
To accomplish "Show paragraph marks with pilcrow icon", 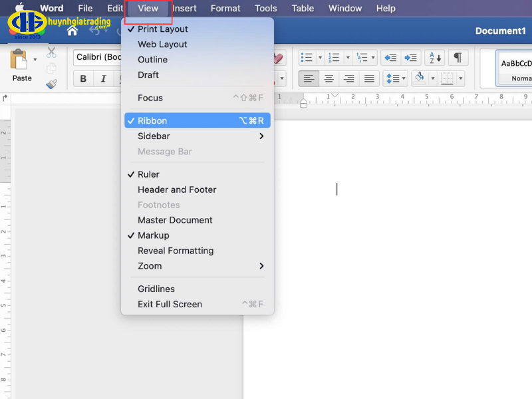I will click(458, 58).
